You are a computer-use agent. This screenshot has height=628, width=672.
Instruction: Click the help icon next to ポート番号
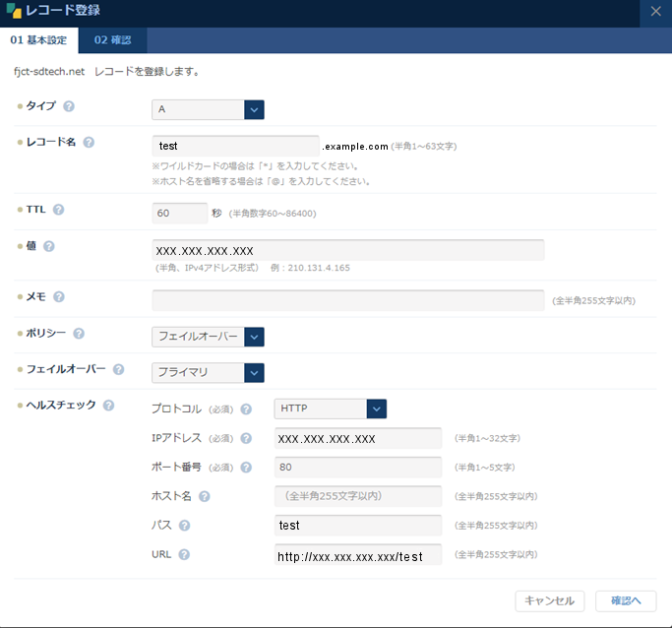point(246,468)
